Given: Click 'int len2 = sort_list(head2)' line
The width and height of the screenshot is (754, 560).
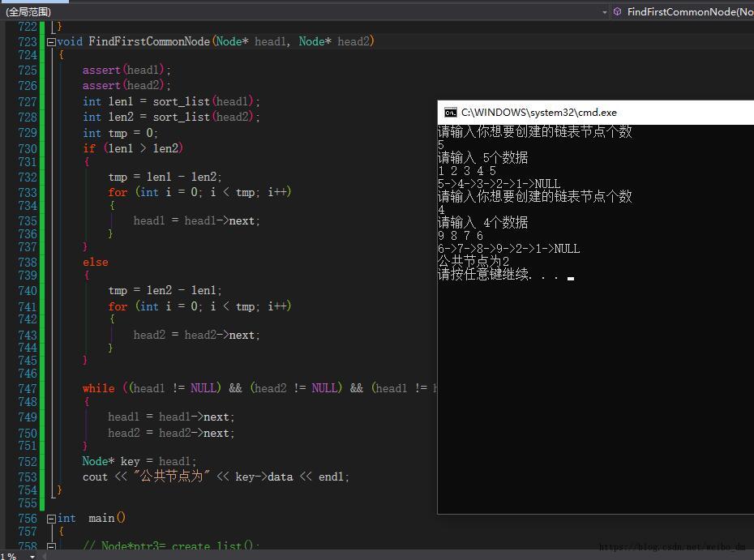Looking at the screenshot, I should point(171,117).
